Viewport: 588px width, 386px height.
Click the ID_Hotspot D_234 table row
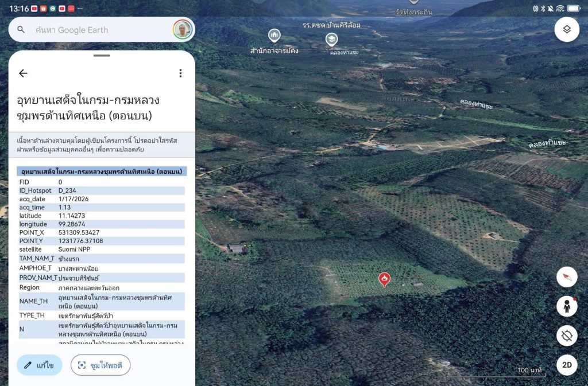(102, 190)
